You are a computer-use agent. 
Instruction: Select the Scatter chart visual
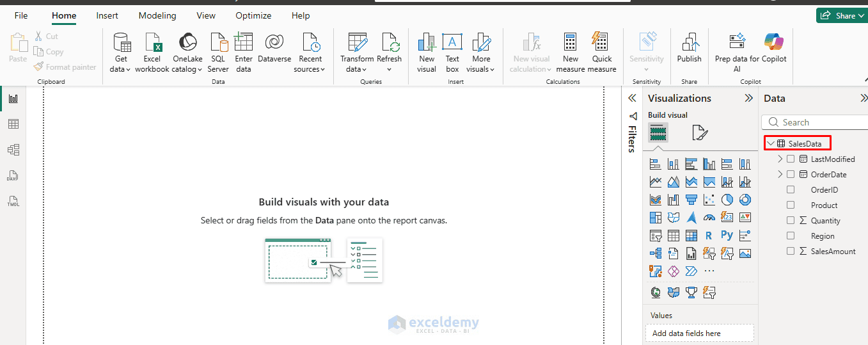click(709, 200)
